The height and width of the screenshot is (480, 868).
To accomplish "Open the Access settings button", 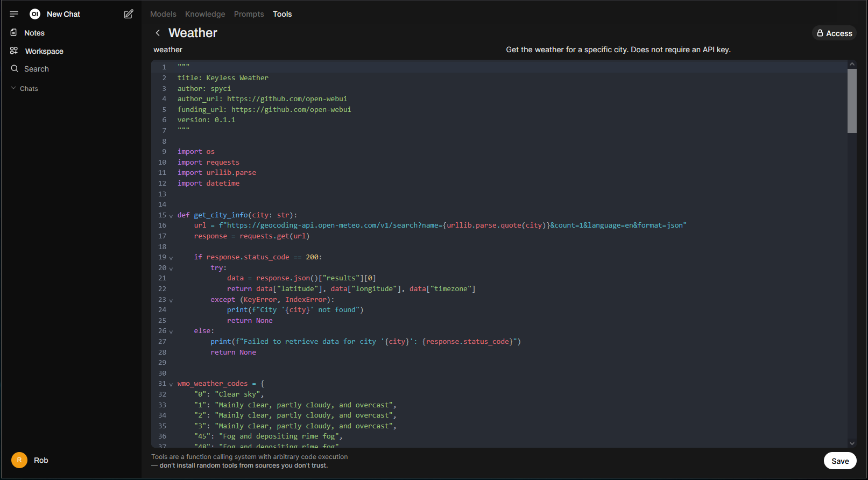I will [x=834, y=33].
